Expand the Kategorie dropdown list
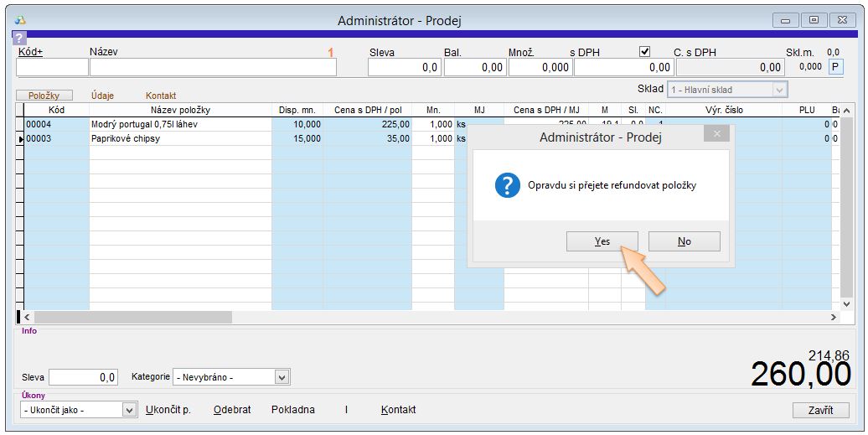Viewport: 868px width, 435px height. tap(282, 377)
